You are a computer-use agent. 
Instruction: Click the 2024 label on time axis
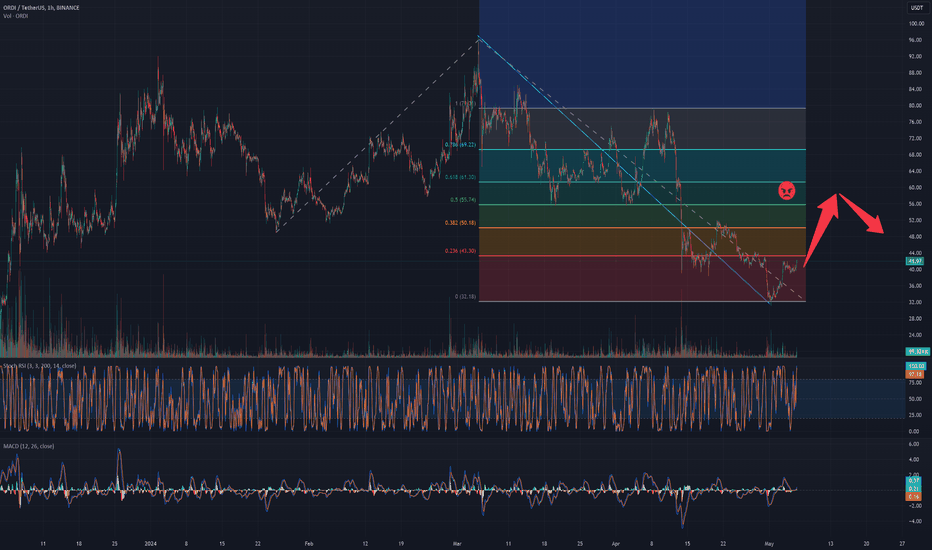(x=150, y=543)
